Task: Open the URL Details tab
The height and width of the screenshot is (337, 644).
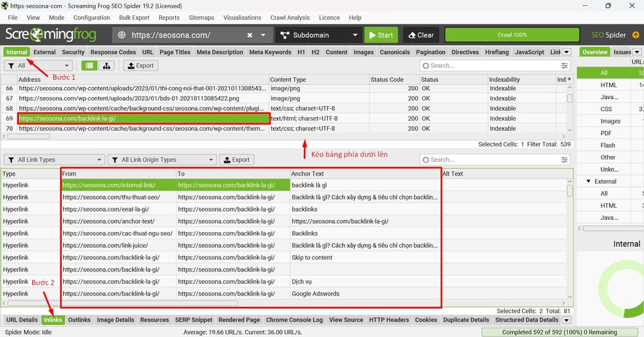Action: (22, 320)
